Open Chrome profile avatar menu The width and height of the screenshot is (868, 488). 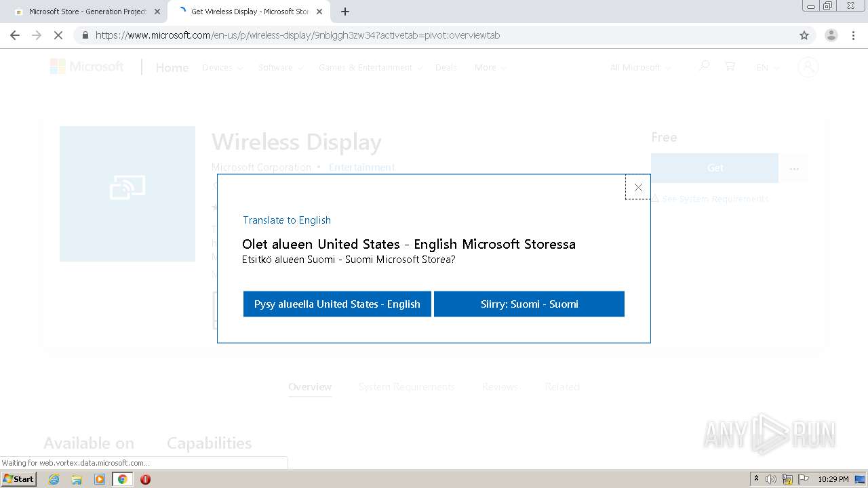pyautogui.click(x=831, y=35)
